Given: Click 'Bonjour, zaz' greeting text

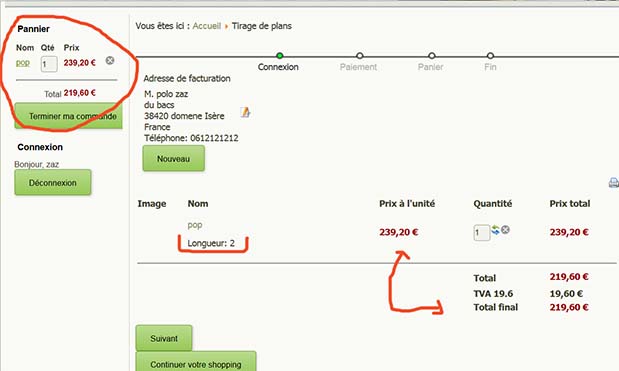Looking at the screenshot, I should click(x=36, y=164).
